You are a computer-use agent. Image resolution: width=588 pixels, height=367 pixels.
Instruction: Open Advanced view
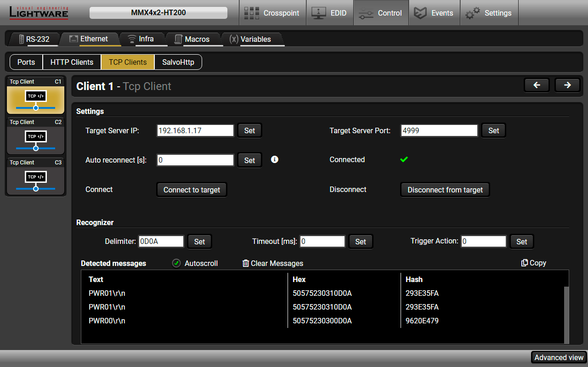(x=559, y=357)
